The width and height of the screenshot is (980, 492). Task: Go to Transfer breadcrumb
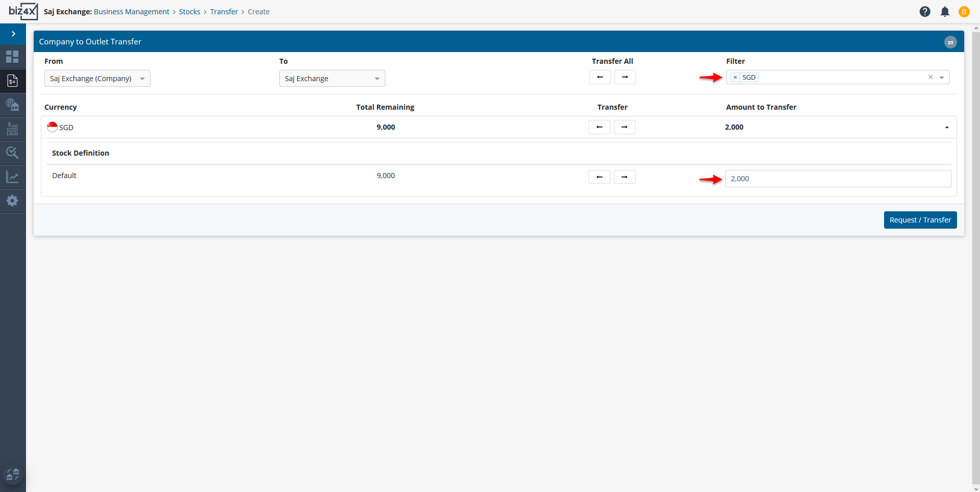click(224, 12)
